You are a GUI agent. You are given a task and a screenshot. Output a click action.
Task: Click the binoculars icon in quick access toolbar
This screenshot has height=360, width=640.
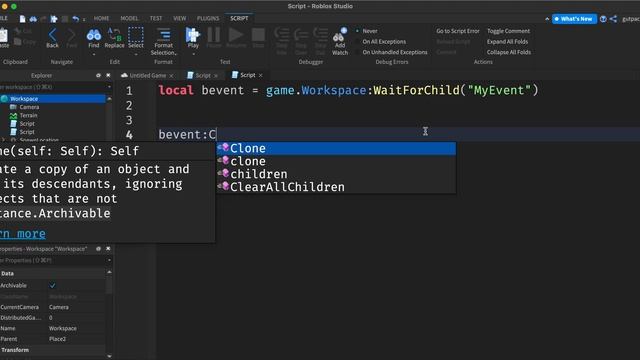(33, 19)
